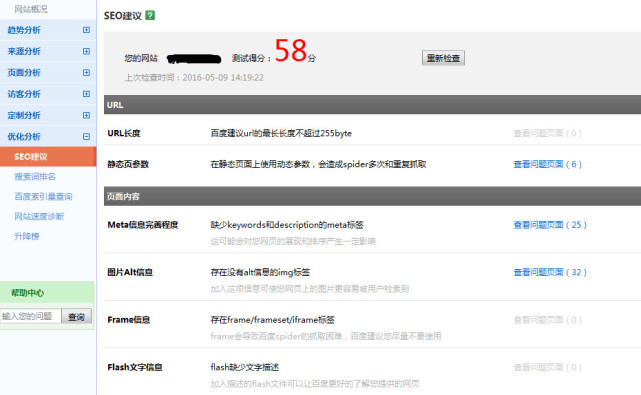View problem pages (32) for 图片Alt信息

click(x=550, y=272)
